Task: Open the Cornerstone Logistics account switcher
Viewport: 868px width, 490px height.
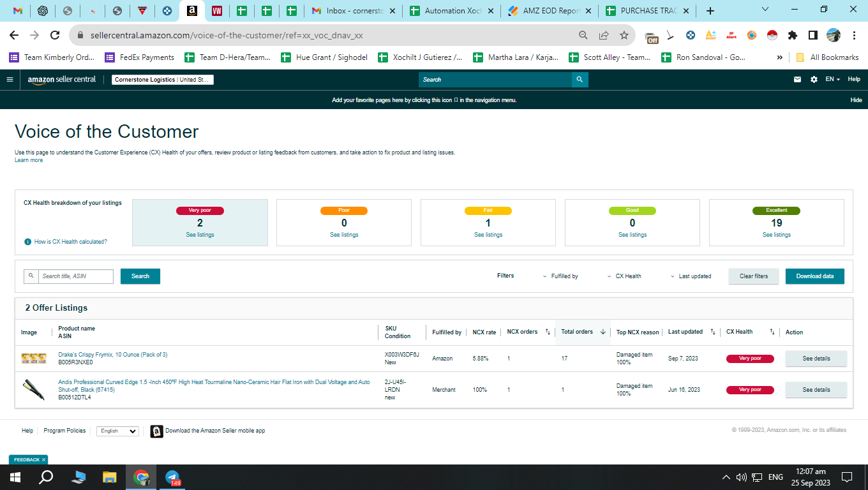Action: click(x=163, y=80)
